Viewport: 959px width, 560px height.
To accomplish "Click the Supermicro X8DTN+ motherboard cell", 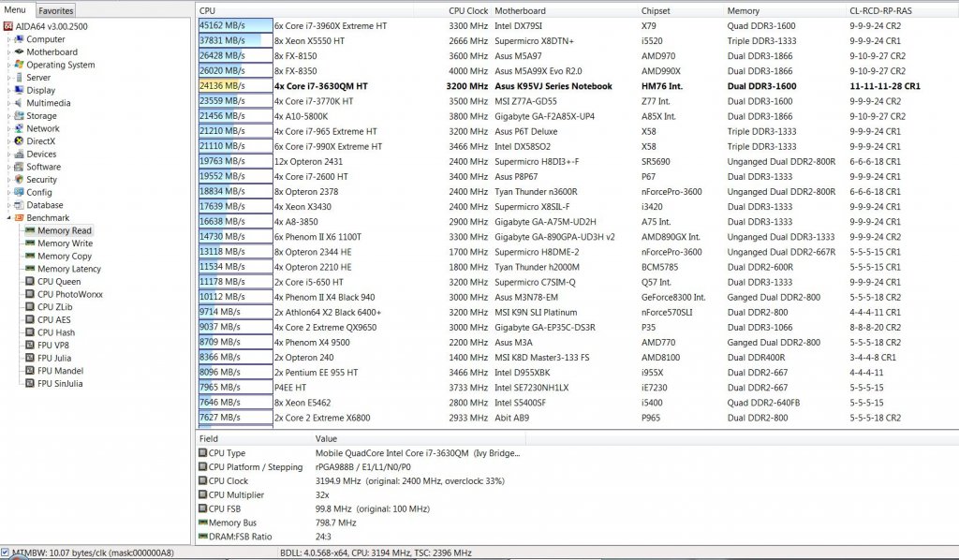I will pyautogui.click(x=534, y=40).
